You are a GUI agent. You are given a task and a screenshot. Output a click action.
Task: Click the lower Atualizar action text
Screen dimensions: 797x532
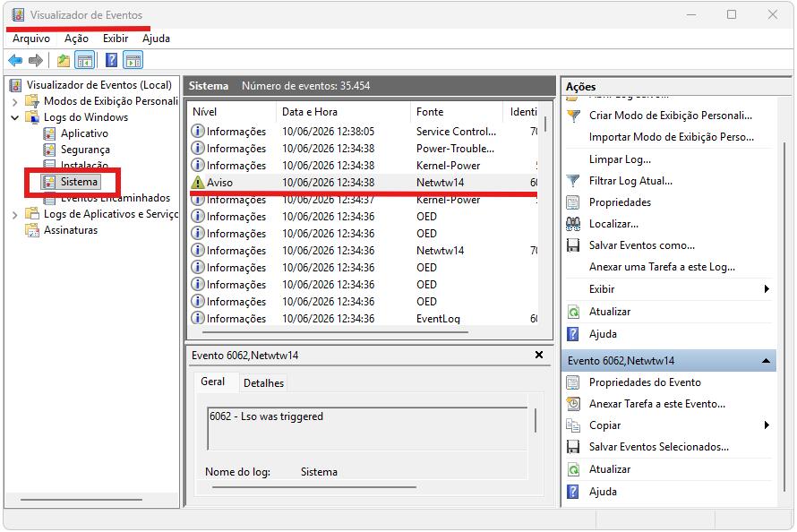coord(610,469)
